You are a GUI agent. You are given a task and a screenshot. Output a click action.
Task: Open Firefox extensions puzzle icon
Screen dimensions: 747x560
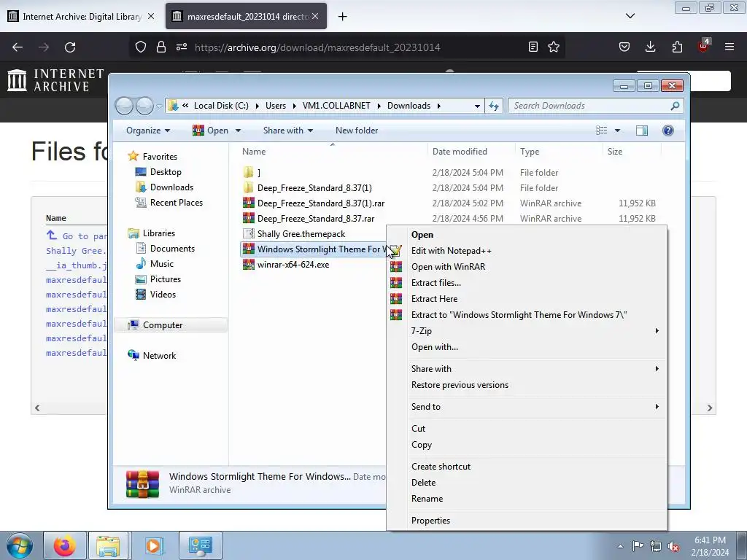pyautogui.click(x=677, y=47)
